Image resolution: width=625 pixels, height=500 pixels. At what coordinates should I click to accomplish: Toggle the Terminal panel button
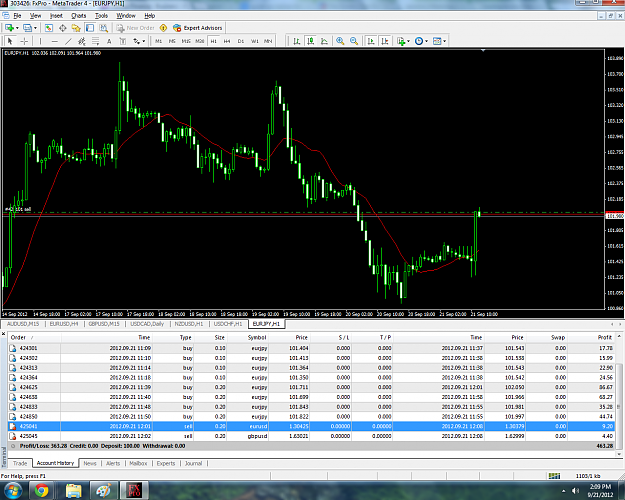click(x=90, y=28)
